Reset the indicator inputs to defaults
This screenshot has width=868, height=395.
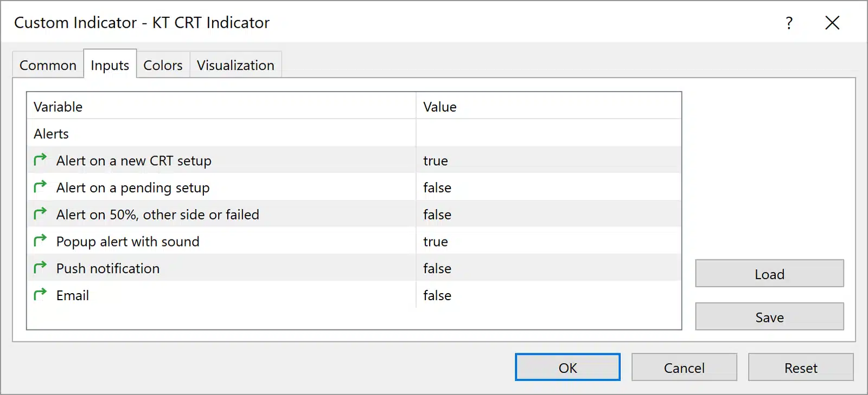pyautogui.click(x=801, y=367)
